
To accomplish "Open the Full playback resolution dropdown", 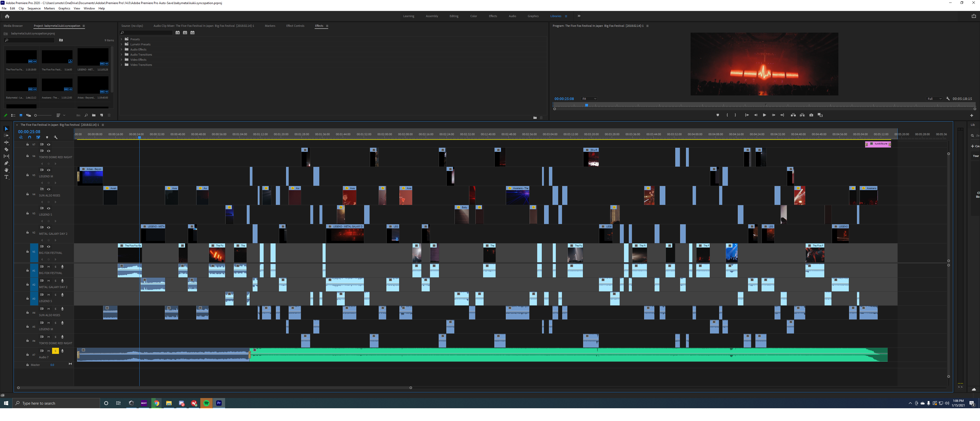I will click(934, 99).
